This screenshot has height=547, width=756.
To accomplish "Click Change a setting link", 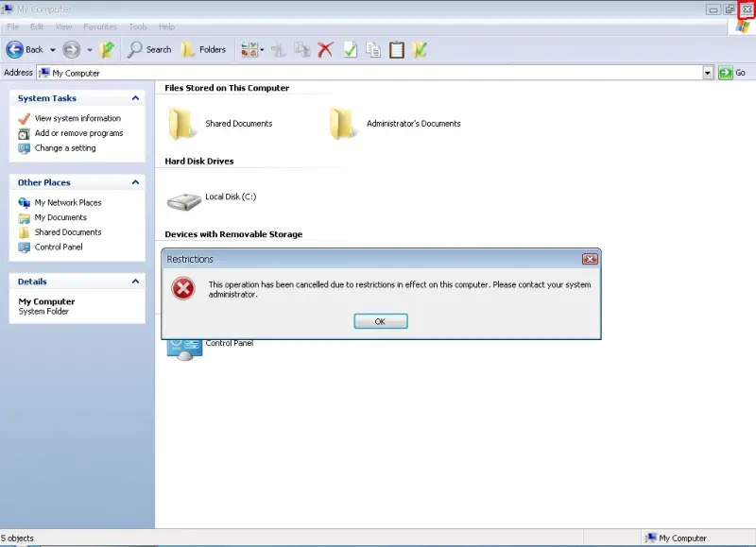I will [x=65, y=148].
